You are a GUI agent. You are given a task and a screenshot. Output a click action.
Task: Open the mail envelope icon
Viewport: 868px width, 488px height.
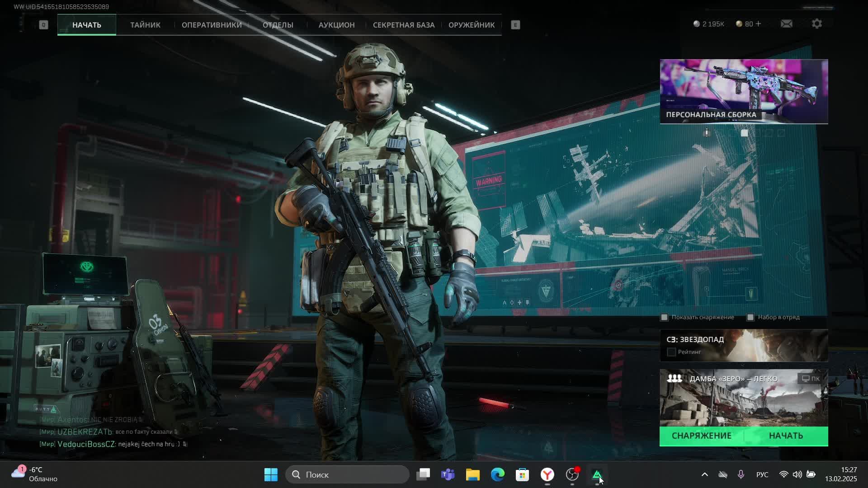tap(786, 24)
